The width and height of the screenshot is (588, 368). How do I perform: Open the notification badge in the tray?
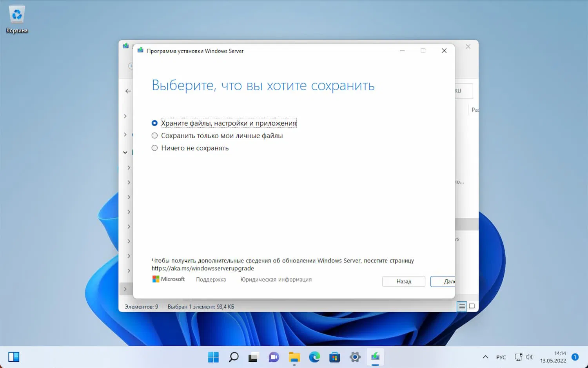[x=575, y=357]
